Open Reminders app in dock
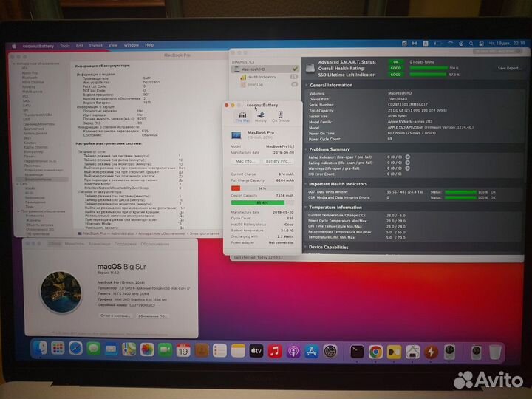Viewport: 532px width, 399px height. pos(219,351)
